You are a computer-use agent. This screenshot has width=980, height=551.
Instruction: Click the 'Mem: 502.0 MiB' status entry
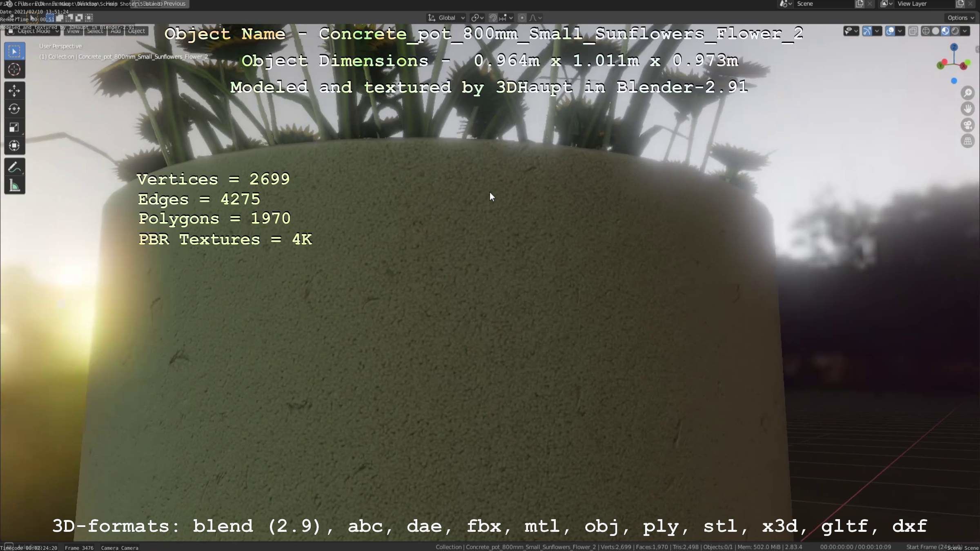(759, 547)
